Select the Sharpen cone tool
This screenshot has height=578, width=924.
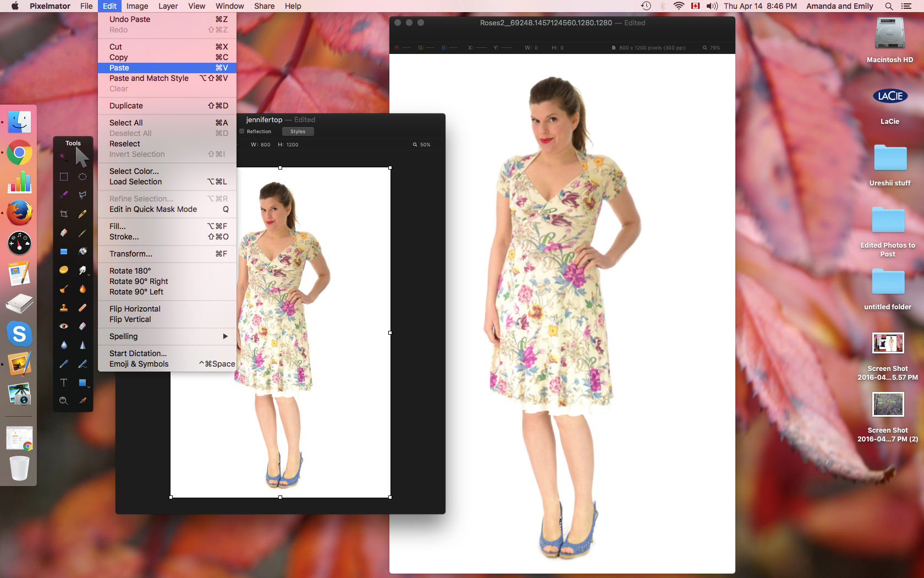(x=82, y=345)
